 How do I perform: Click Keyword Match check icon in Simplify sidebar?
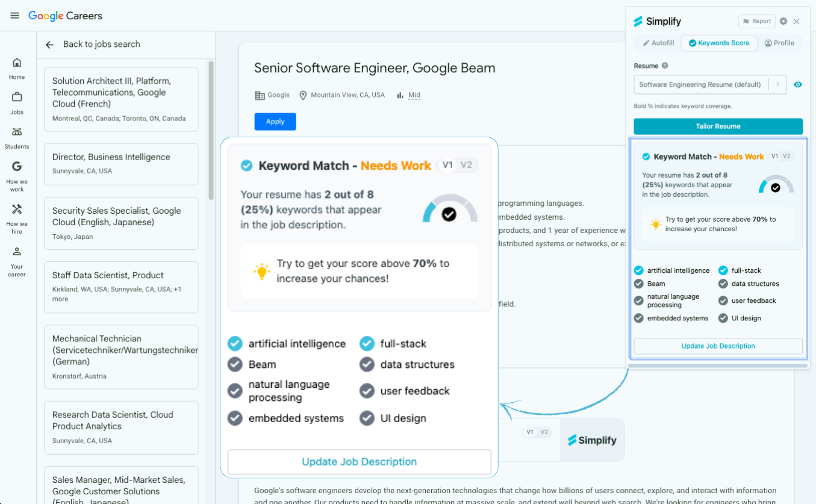[x=646, y=157]
